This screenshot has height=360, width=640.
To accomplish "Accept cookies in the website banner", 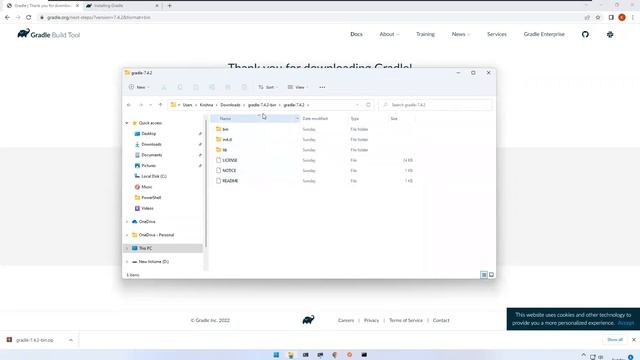I will pyautogui.click(x=625, y=323).
